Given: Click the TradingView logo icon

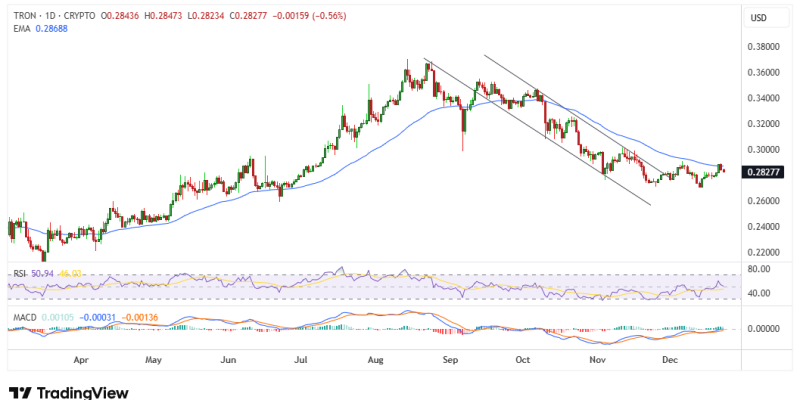Looking at the screenshot, I should [x=18, y=393].
